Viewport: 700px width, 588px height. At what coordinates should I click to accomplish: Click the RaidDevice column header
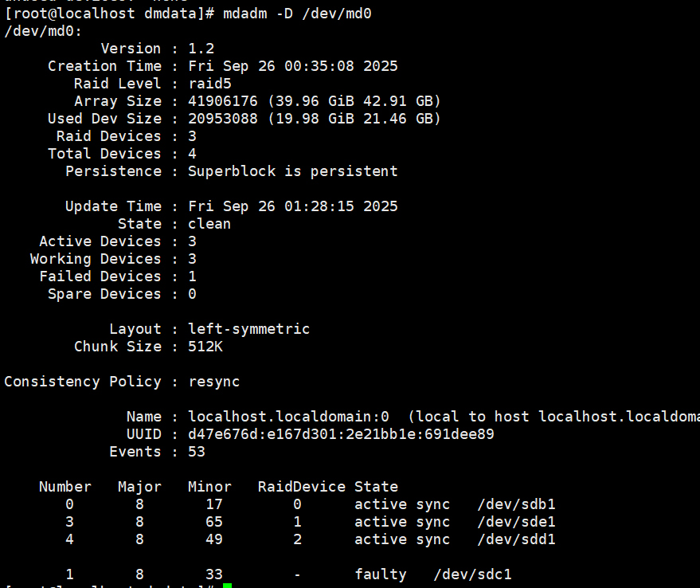(302, 487)
